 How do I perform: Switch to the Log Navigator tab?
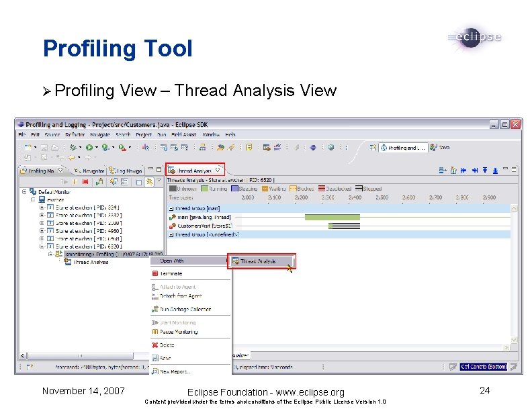click(x=126, y=171)
